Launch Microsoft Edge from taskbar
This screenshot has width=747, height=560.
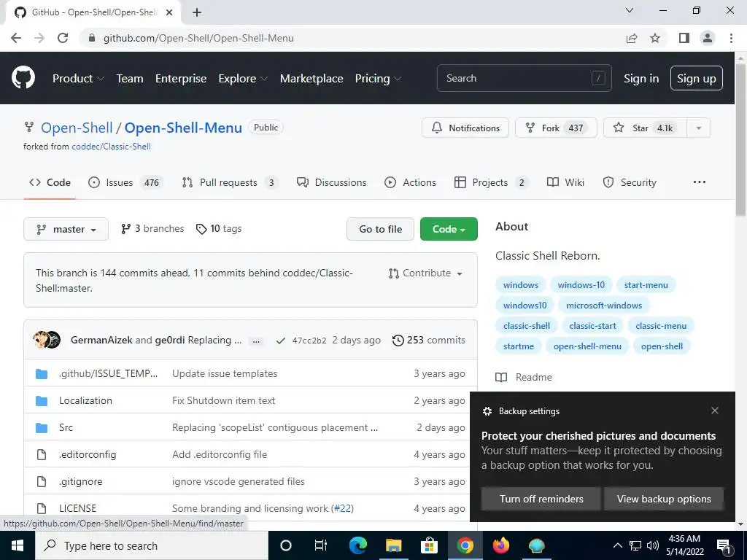358,545
